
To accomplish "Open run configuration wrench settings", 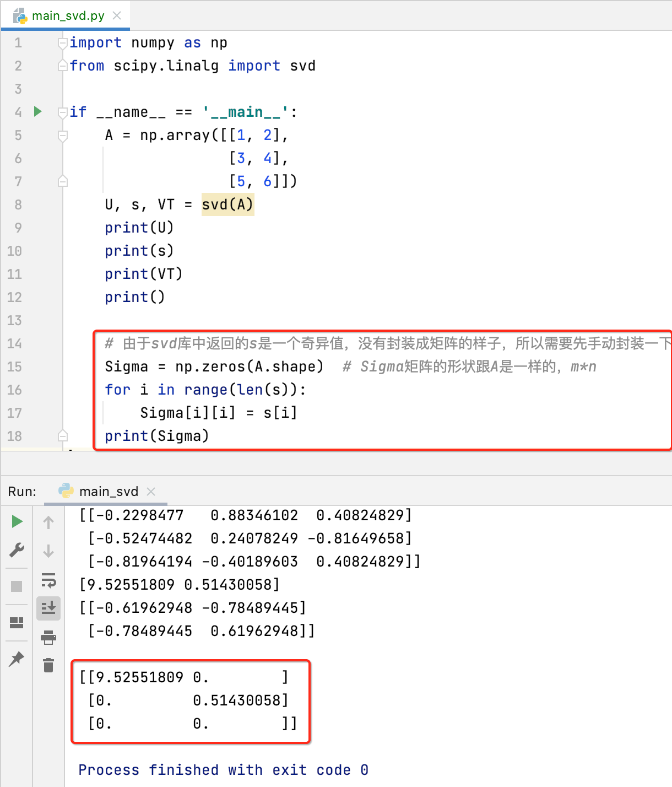I will click(17, 550).
